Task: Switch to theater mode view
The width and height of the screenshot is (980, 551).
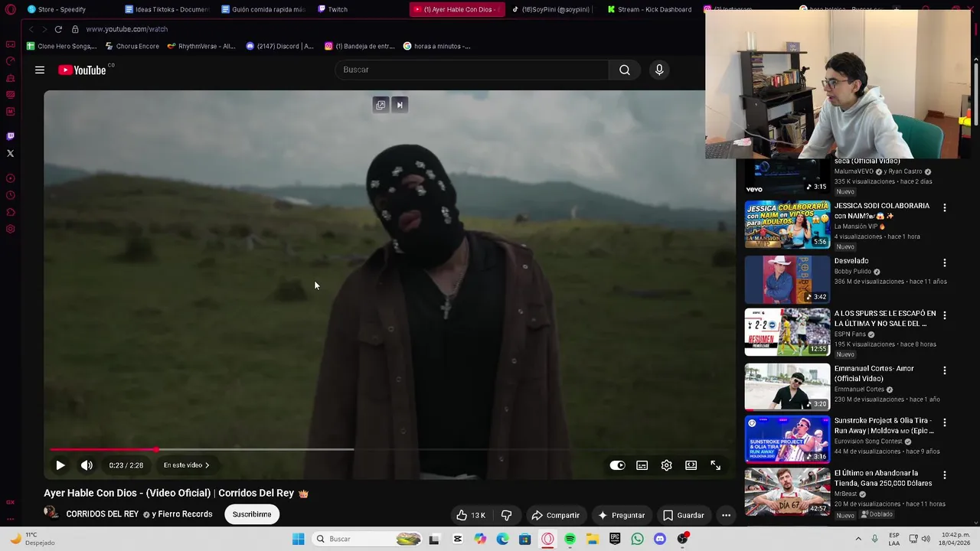Action: 691,465
